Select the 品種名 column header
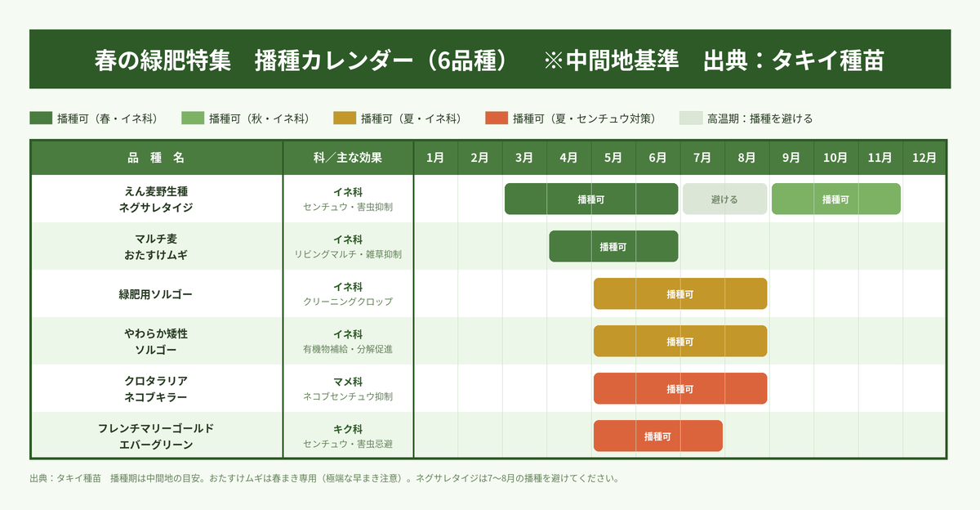 157,158
